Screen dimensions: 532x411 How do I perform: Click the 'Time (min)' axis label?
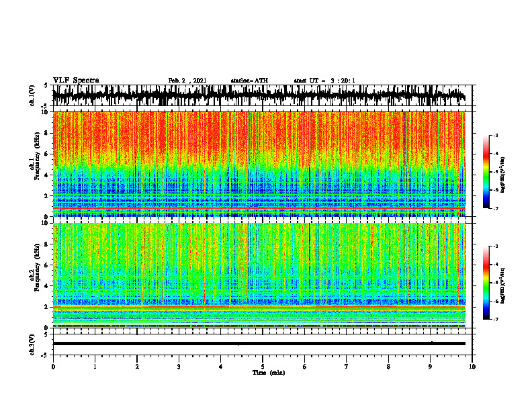269,373
